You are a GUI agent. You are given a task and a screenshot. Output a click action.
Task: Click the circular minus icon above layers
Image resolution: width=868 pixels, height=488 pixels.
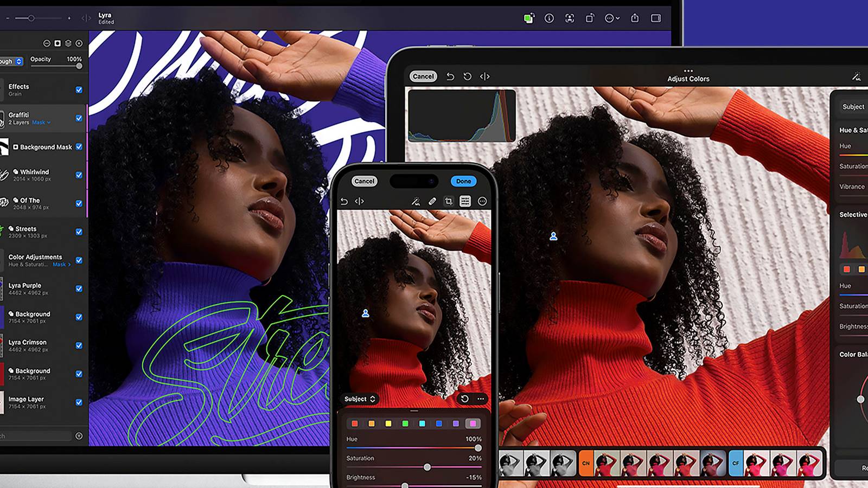47,43
